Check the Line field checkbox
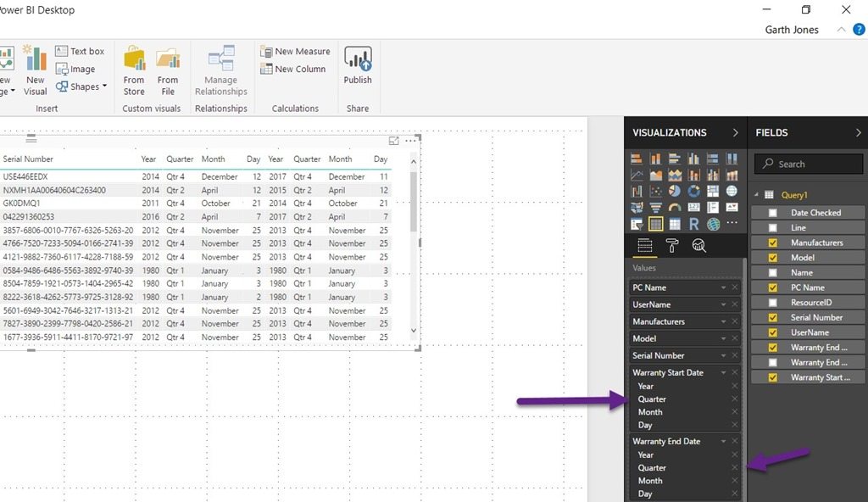The image size is (868, 502). pos(773,228)
